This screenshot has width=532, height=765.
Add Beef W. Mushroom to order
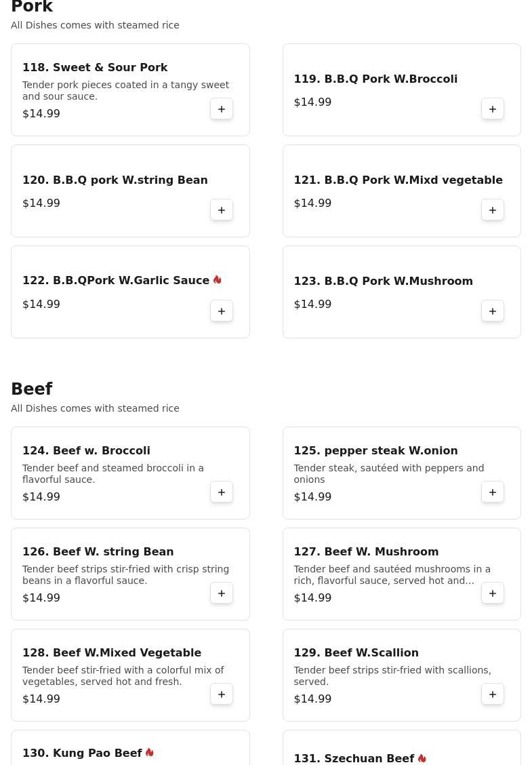pyautogui.click(x=493, y=593)
